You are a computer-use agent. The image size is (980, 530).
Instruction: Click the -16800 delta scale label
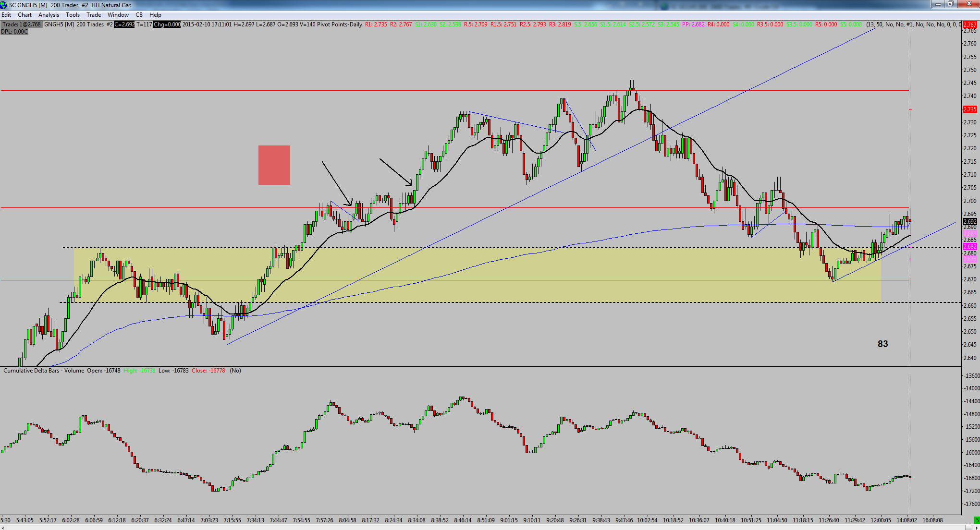click(972, 478)
